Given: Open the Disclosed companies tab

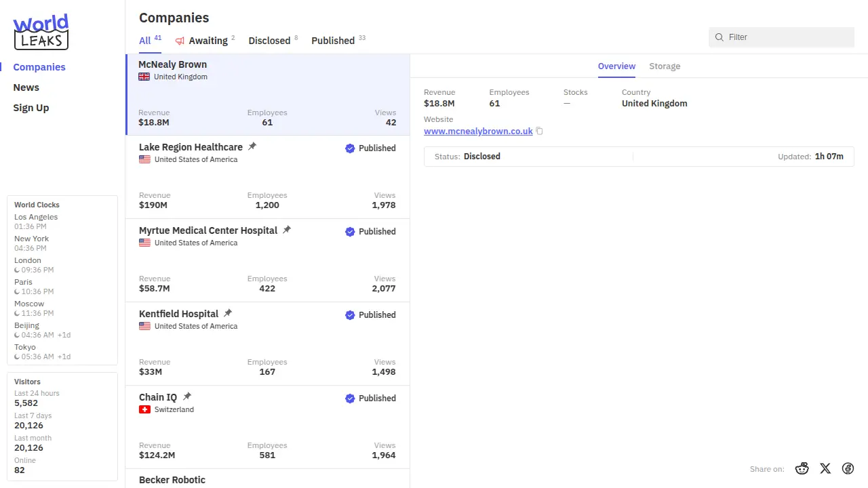Looking at the screenshot, I should pos(269,41).
